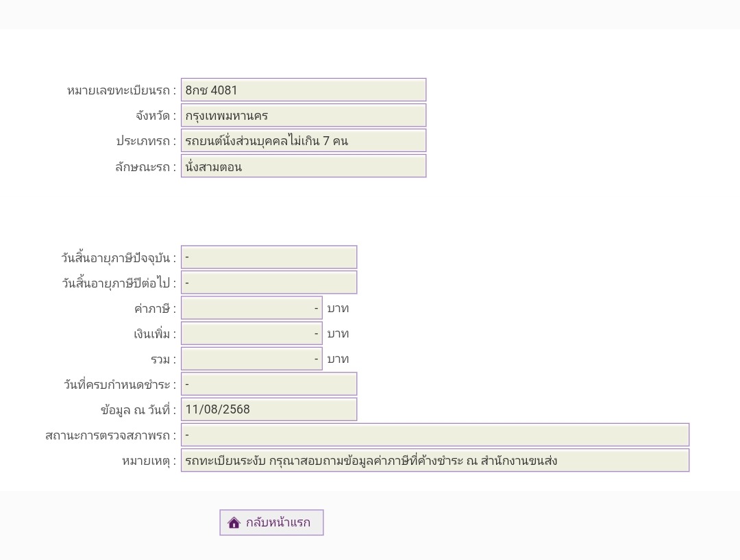Click the วันสิ้นอายุภาษีปัจจุบัน field
Screen dimensions: 740x560
269,257
